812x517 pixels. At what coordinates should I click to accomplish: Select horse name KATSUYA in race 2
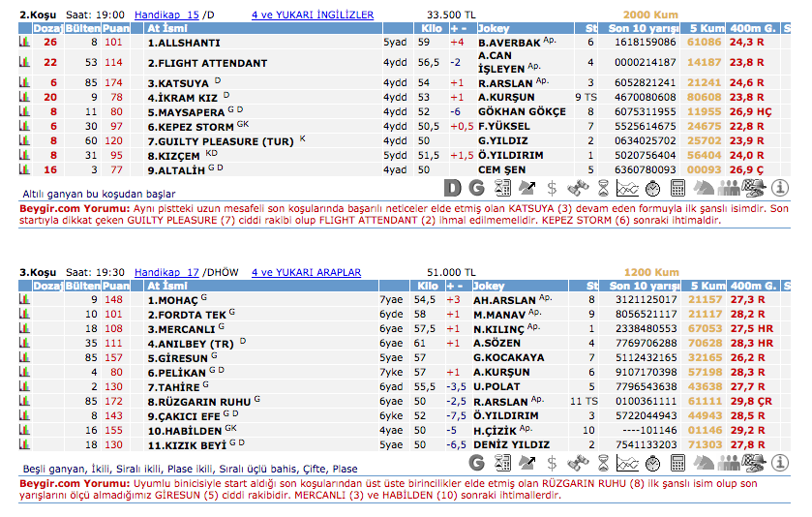pyautogui.click(x=178, y=83)
